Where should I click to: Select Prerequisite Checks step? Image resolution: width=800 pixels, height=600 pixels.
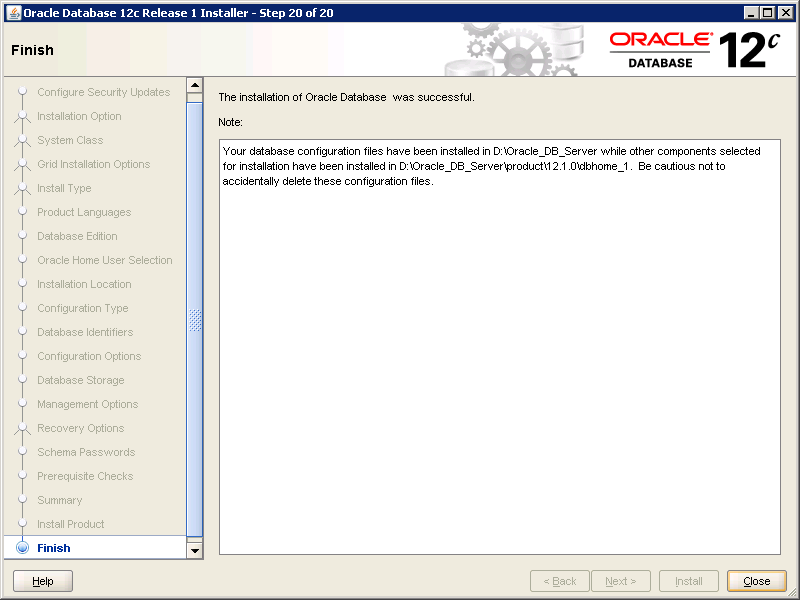pyautogui.click(x=85, y=476)
